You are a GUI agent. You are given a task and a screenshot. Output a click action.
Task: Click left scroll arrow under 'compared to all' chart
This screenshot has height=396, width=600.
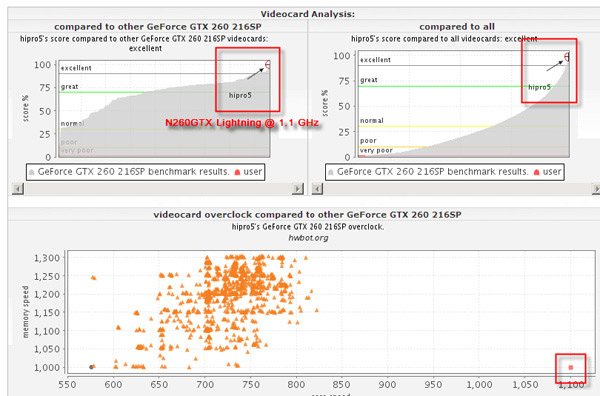click(317, 189)
